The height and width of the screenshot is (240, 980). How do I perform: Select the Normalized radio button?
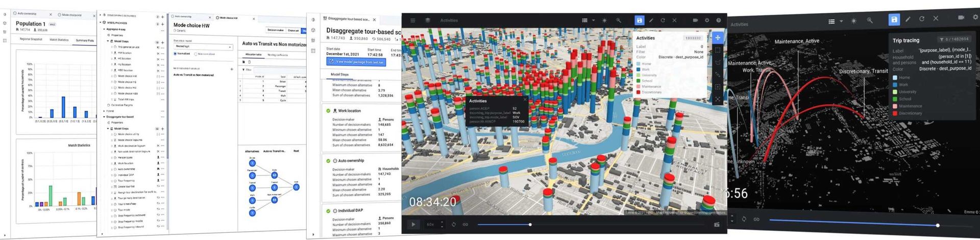coord(176,54)
